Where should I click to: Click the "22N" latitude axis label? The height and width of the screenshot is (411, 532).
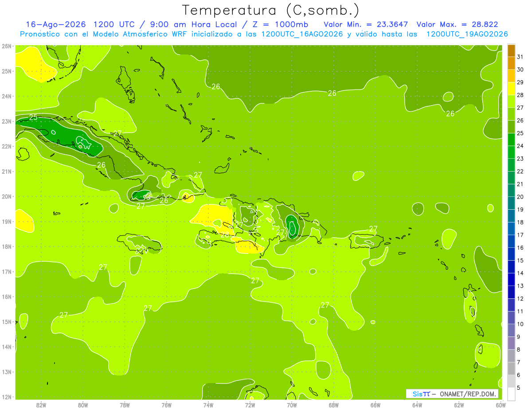pyautogui.click(x=6, y=146)
